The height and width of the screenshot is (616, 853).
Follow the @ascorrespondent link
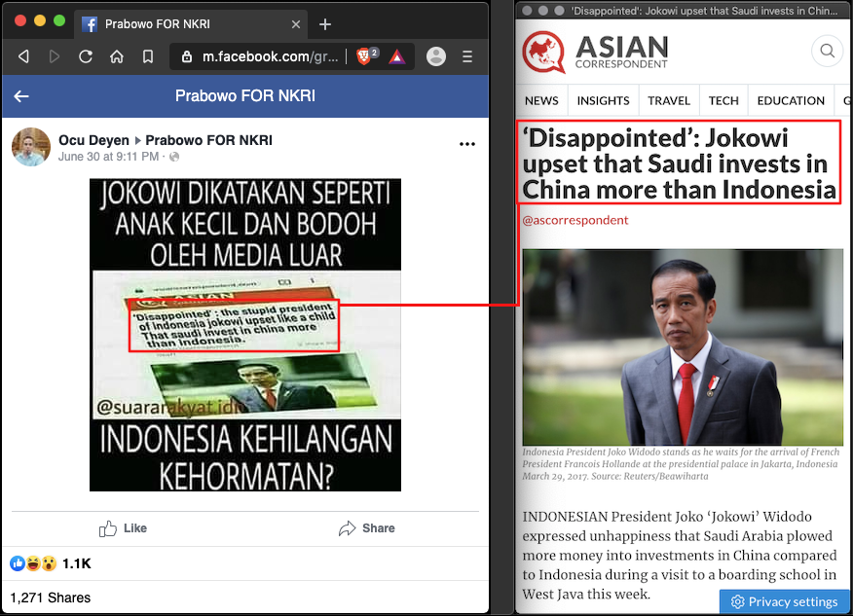pyautogui.click(x=575, y=220)
